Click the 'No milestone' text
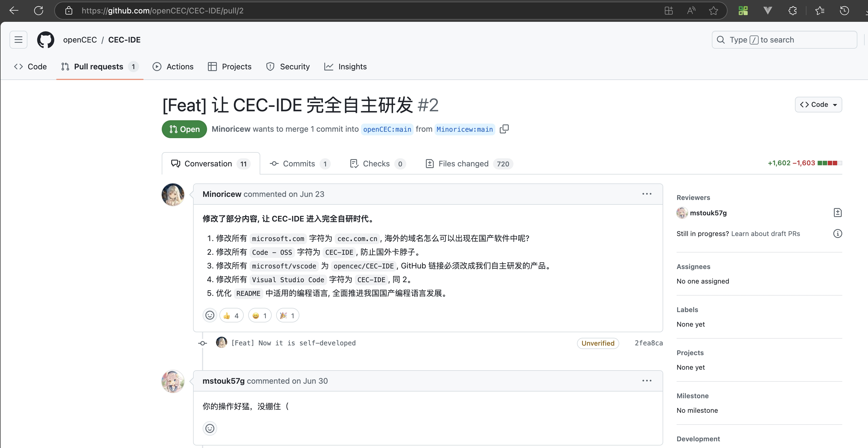 click(697, 410)
